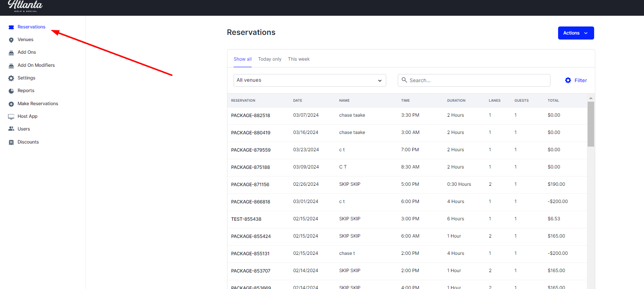This screenshot has height=289, width=644.
Task: Open Host App link
Action: pyautogui.click(x=28, y=116)
